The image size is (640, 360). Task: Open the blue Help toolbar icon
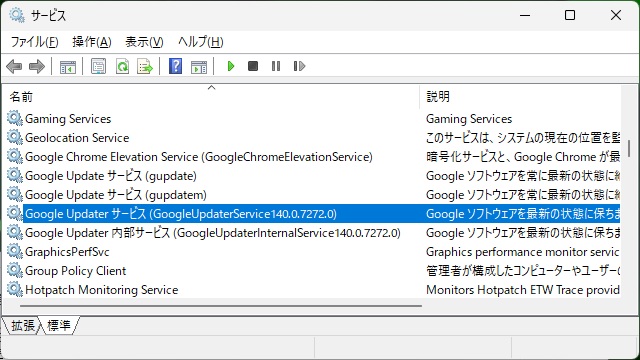176,66
